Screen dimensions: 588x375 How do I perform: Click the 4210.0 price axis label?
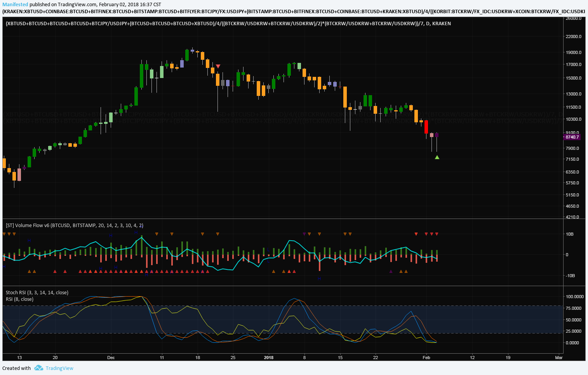tap(572, 217)
